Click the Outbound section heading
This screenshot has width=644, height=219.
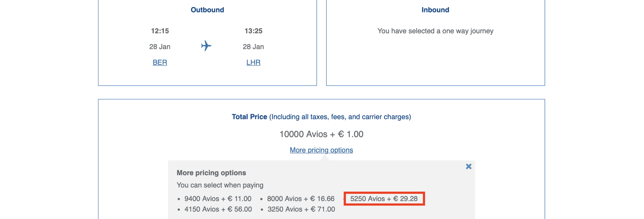click(207, 10)
